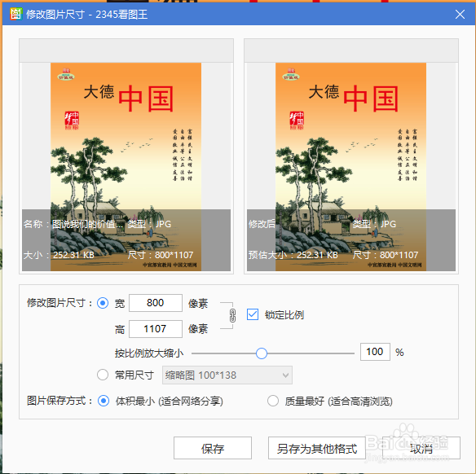Click the 按比例放大缩小 slider handle

click(x=262, y=353)
